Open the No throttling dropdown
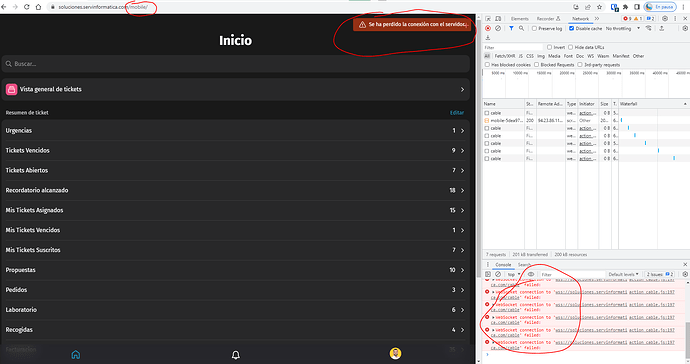 (x=623, y=28)
